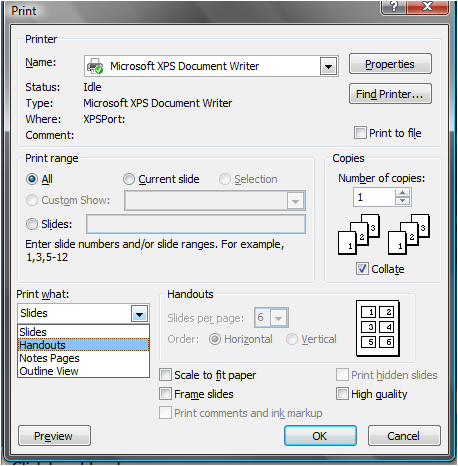The image size is (458, 466).
Task: Choose Notes Pages from the list
Action: tap(83, 358)
